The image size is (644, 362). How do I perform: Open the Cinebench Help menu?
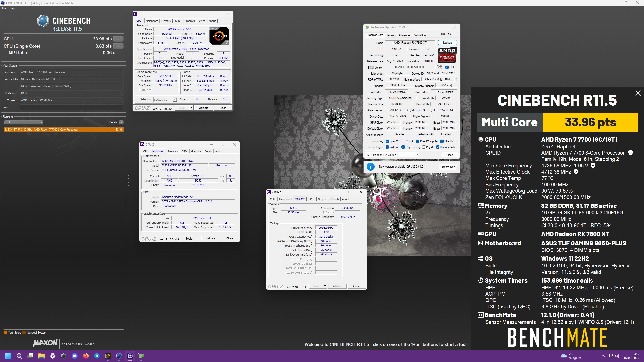[12, 8]
